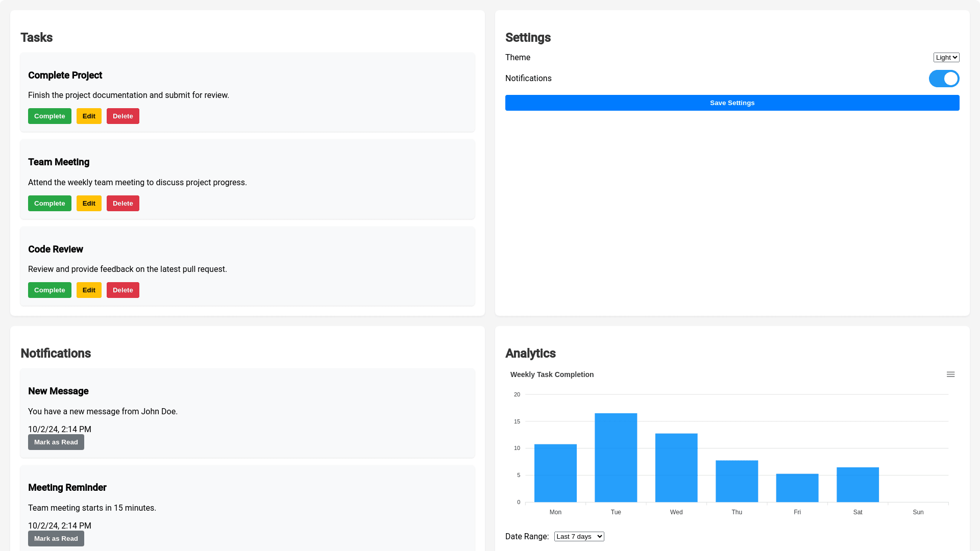Expand the Date Range dropdown
Viewport: 980px width, 551px height.
pos(579,536)
